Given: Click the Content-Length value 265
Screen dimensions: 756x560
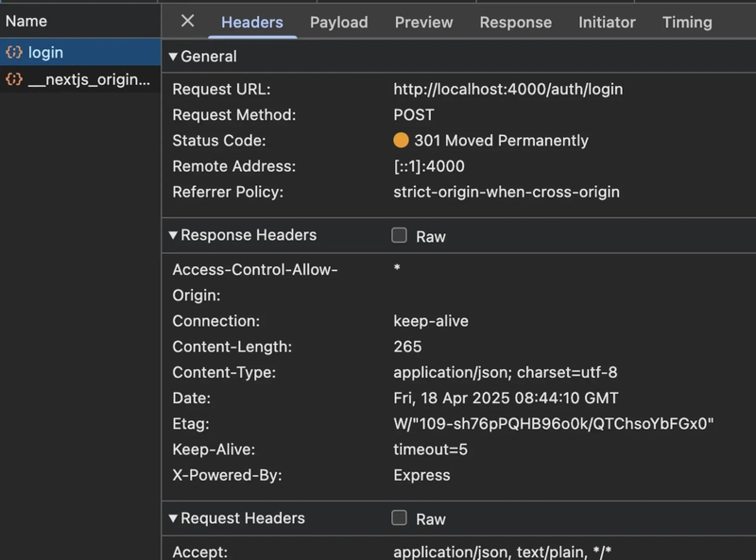Looking at the screenshot, I should 407,347.
